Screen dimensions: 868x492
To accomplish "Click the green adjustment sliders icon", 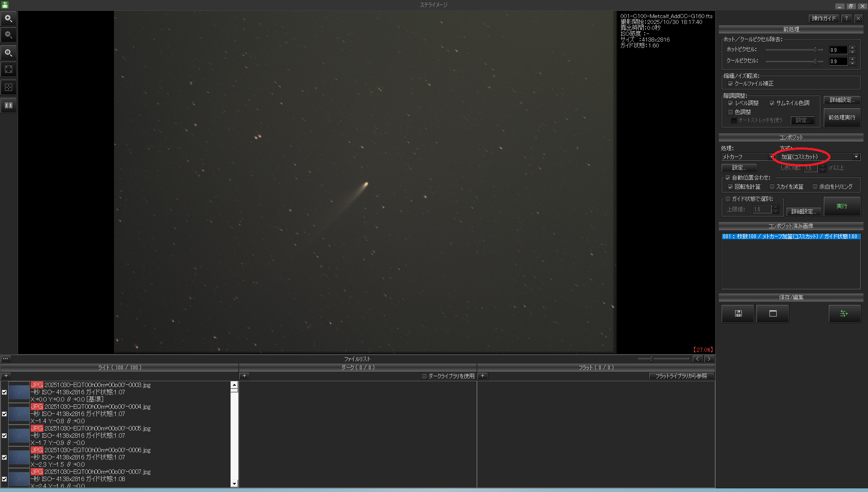I will pos(844,313).
